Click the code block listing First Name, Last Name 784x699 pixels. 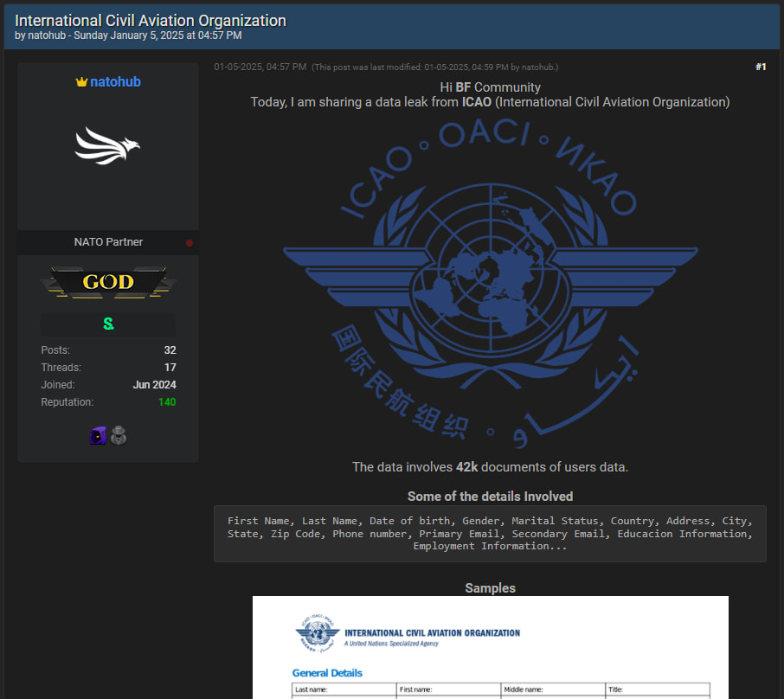tap(490, 534)
